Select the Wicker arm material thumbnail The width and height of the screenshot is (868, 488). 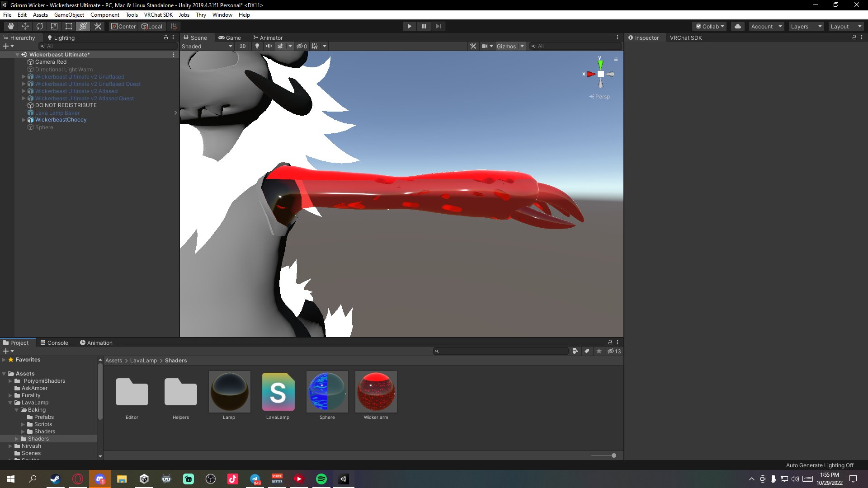pyautogui.click(x=376, y=392)
